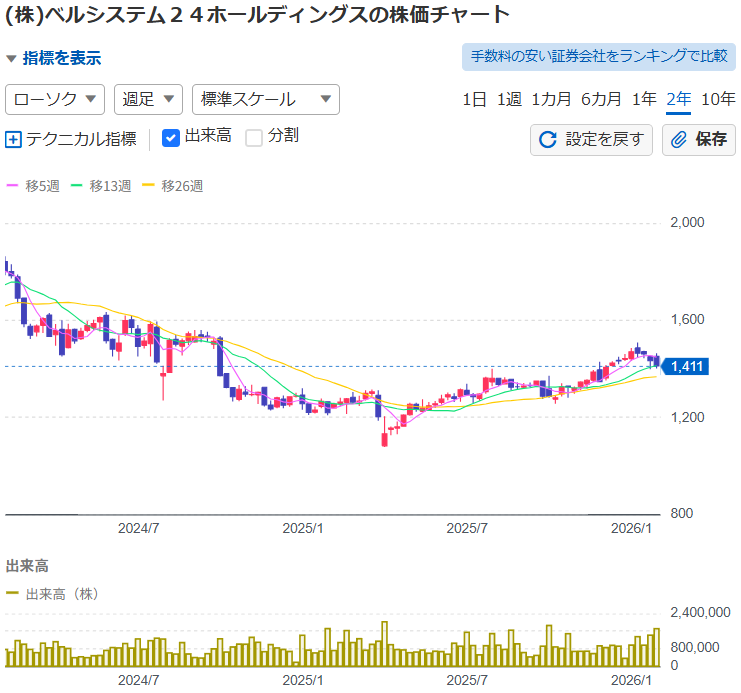Select the 1年 time range
Image resolution: width=741 pixels, height=693 pixels.
tap(644, 99)
